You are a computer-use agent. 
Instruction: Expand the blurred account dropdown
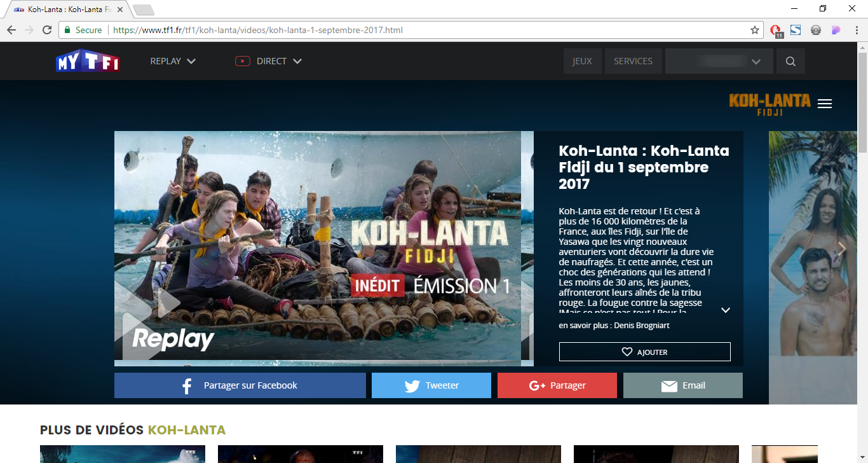click(719, 61)
